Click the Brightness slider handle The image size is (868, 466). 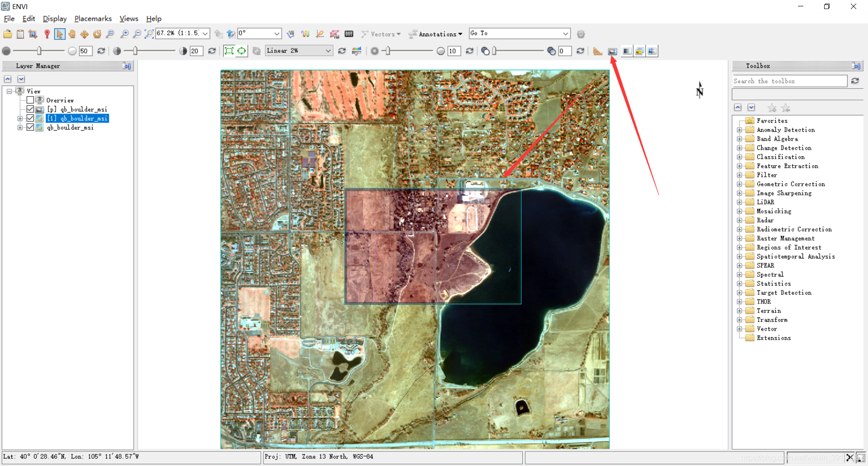click(39, 51)
